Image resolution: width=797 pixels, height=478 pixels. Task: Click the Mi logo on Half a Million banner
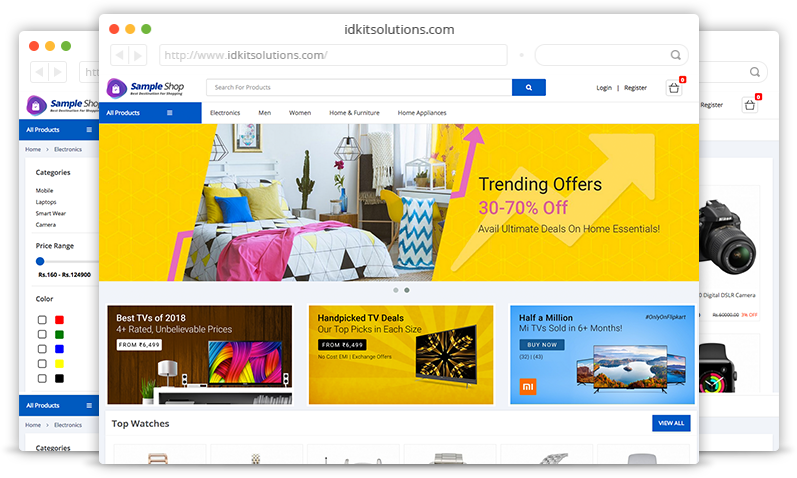tap(528, 386)
